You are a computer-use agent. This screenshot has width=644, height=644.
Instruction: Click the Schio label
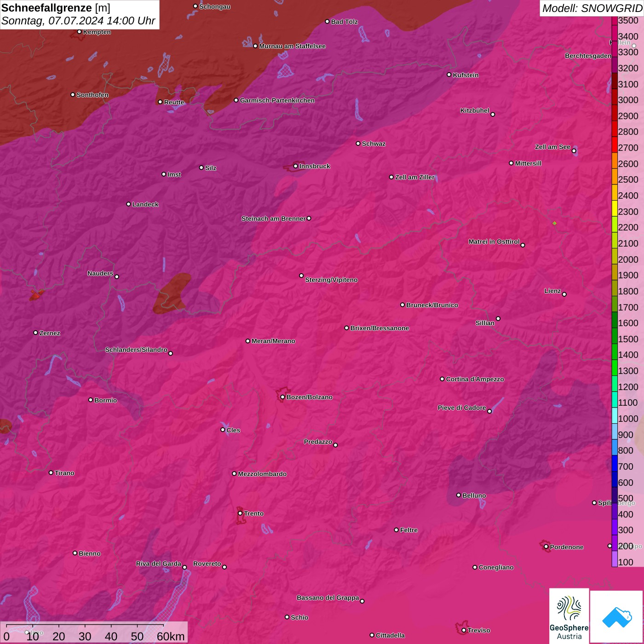click(299, 617)
